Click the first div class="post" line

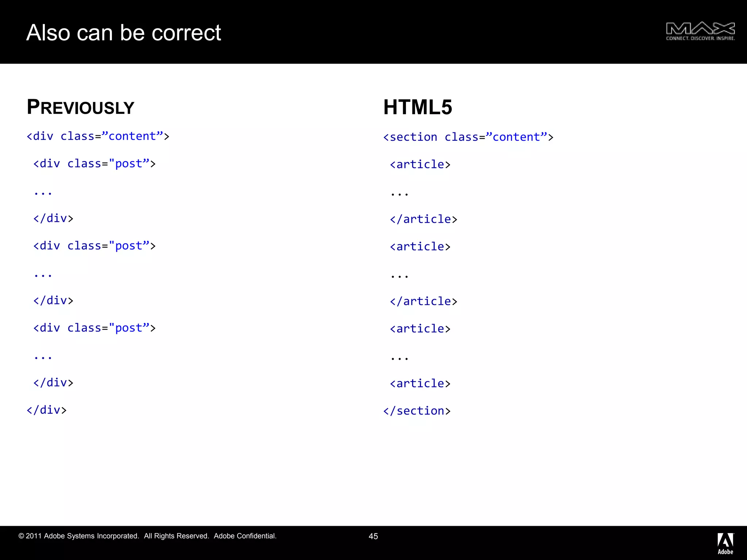coord(94,164)
